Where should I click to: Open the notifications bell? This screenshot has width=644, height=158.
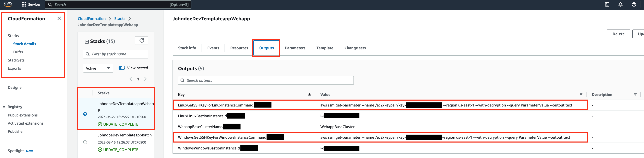pos(620,4)
